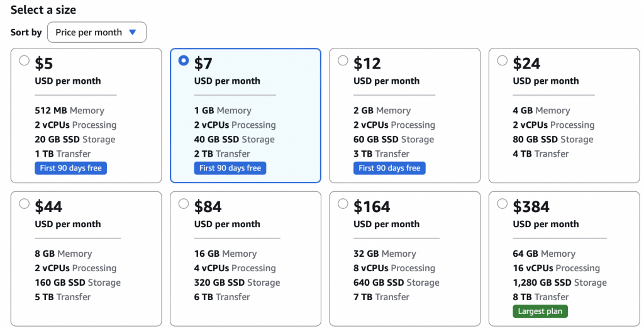The width and height of the screenshot is (644, 331).
Task: Click First 90 days free badge on $7 plan
Action: [x=230, y=168]
